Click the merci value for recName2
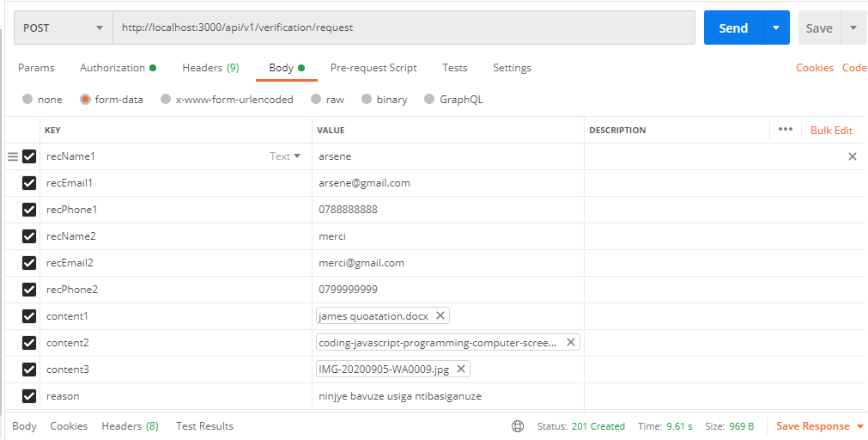This screenshot has height=440, width=868. tap(332, 236)
